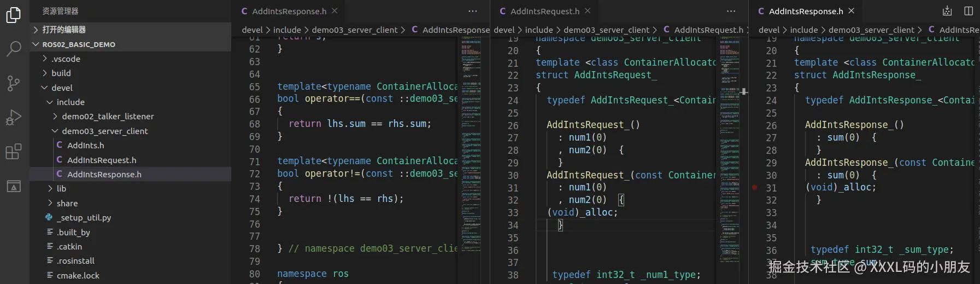
Task: Open more actions menu of the first editor group
Action: (x=473, y=11)
